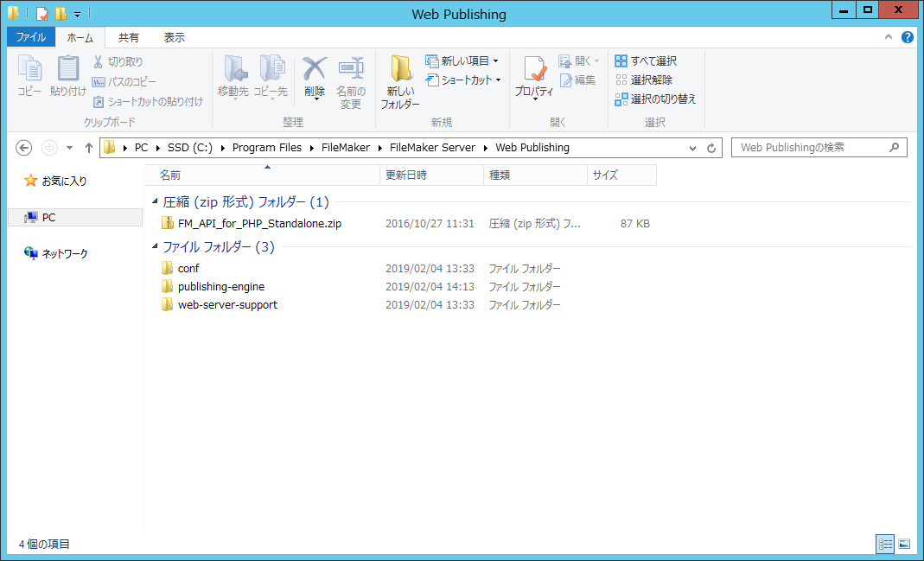Open the ショートカット (Easy access) dropdown
The image size is (924, 561).
click(498, 80)
